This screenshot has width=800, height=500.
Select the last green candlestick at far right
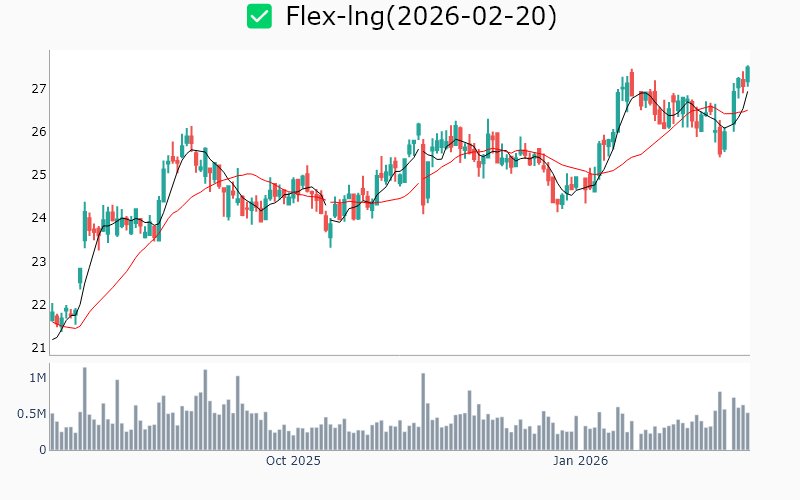747,75
